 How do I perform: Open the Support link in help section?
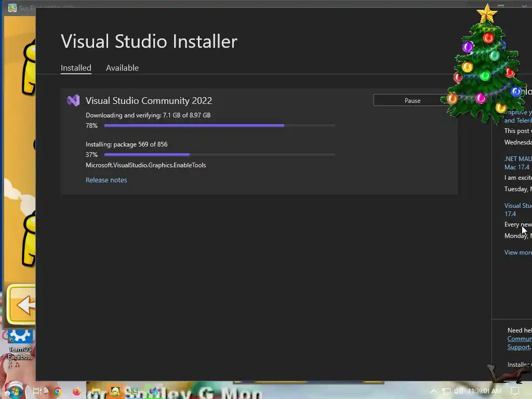coord(518,347)
